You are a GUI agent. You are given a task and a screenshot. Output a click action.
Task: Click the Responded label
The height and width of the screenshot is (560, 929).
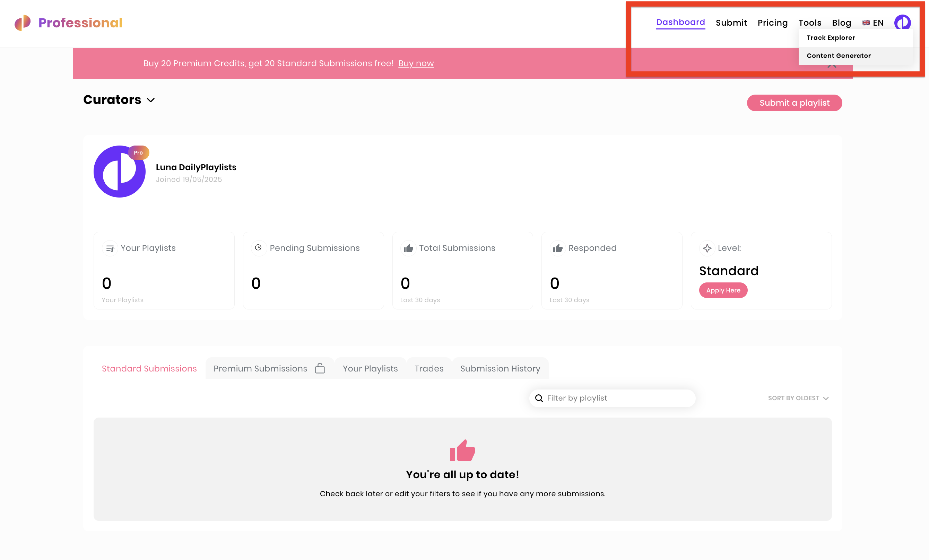pos(592,248)
